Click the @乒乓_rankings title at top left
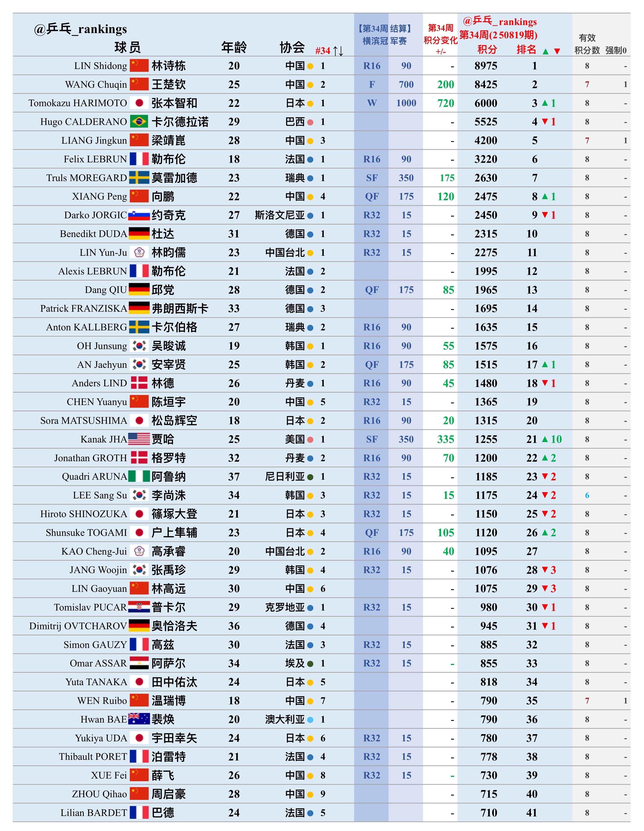Viewport: 644px width, 831px height. [80, 29]
